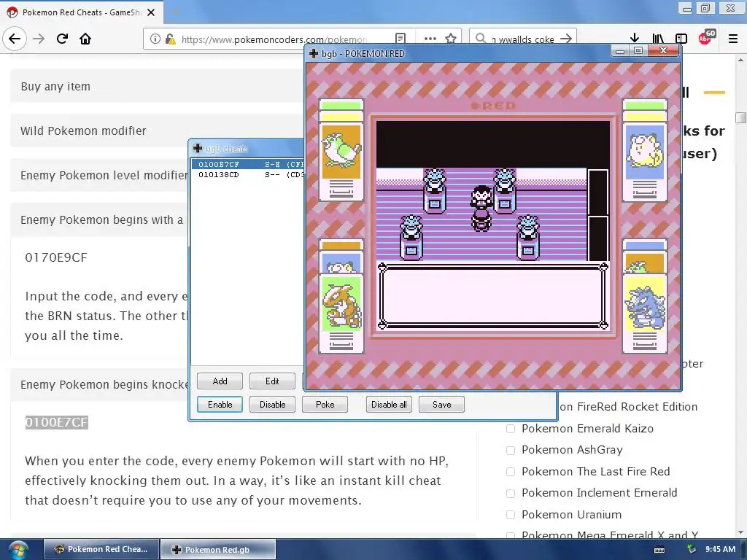747x560 pixels.
Task: Click Enable button in cheat window
Action: pos(220,404)
